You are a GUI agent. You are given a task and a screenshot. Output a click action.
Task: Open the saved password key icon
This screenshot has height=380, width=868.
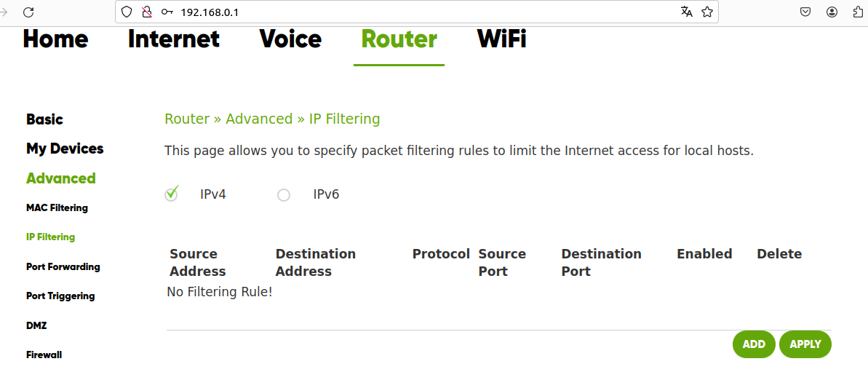point(167,12)
